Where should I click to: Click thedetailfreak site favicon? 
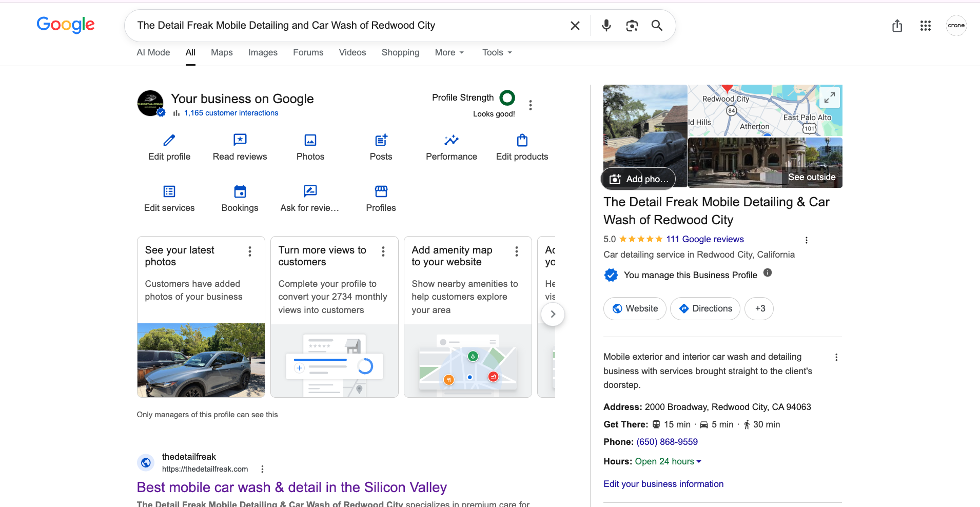click(x=146, y=462)
